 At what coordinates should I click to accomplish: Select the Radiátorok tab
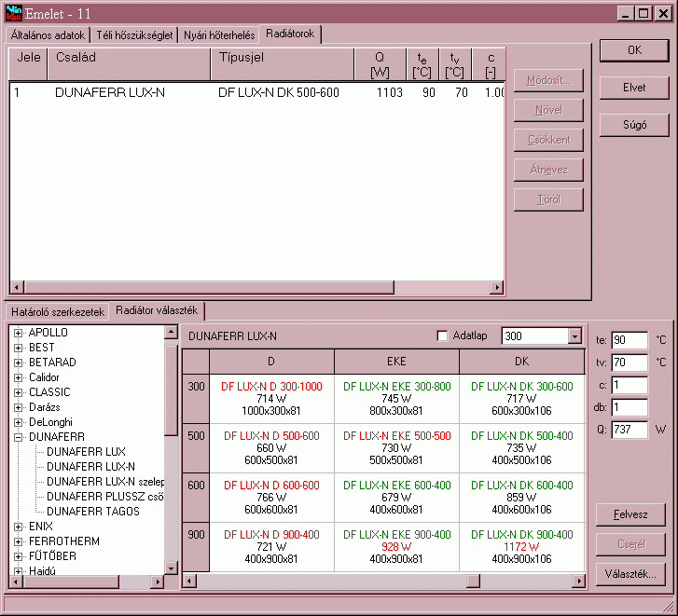click(290, 34)
